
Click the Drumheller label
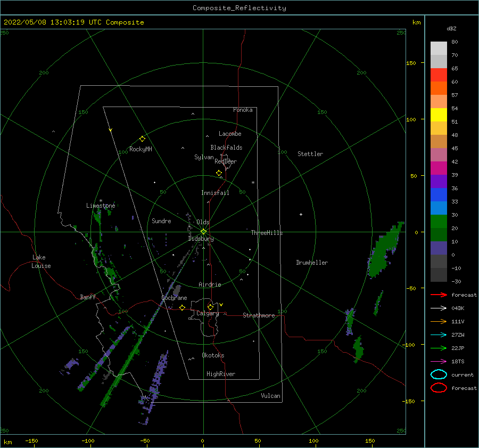312,263
